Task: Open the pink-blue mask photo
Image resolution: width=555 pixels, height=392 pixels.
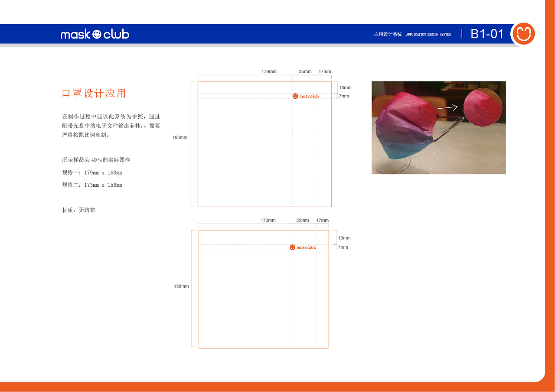Action: tap(438, 128)
